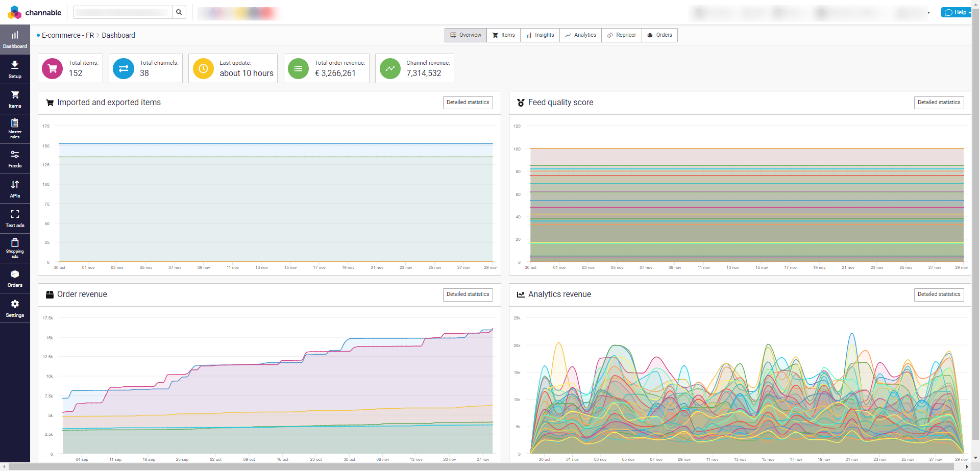Open Shopping ads in sidebar
This screenshot has height=471, width=980.
[15, 248]
